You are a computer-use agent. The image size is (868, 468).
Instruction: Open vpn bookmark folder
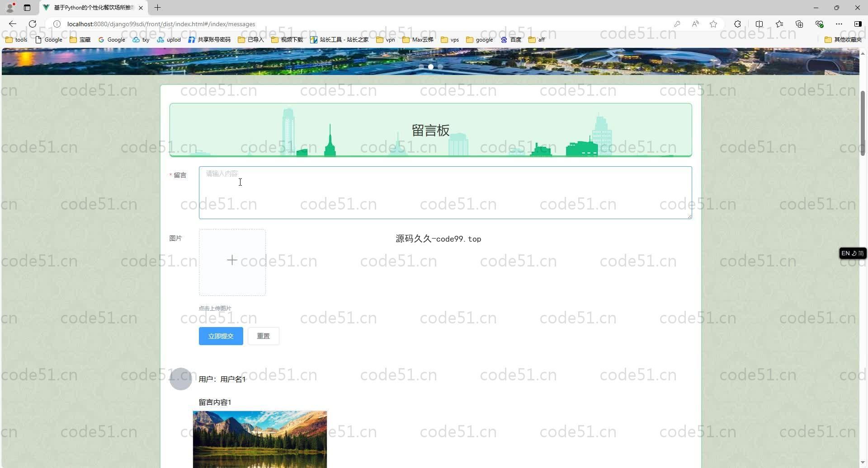pyautogui.click(x=386, y=40)
